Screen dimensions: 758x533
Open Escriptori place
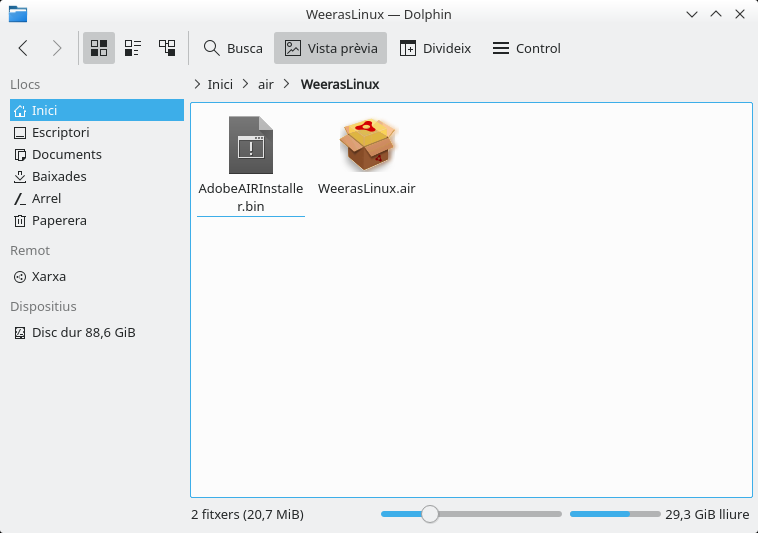(97, 132)
